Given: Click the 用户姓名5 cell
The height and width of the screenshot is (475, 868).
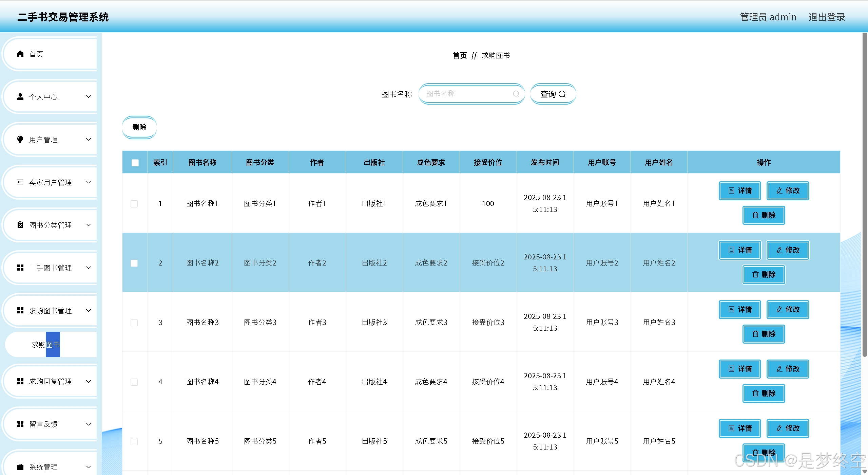Looking at the screenshot, I should click(659, 441).
